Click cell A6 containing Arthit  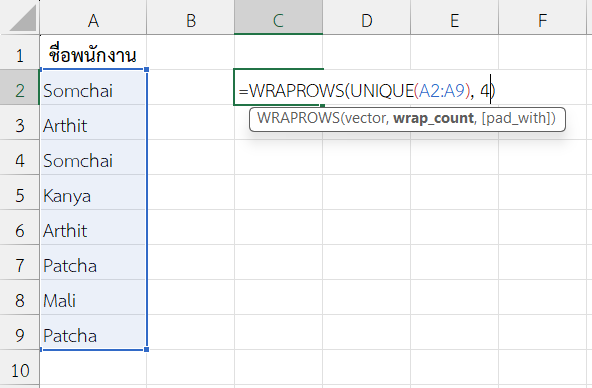(x=93, y=228)
